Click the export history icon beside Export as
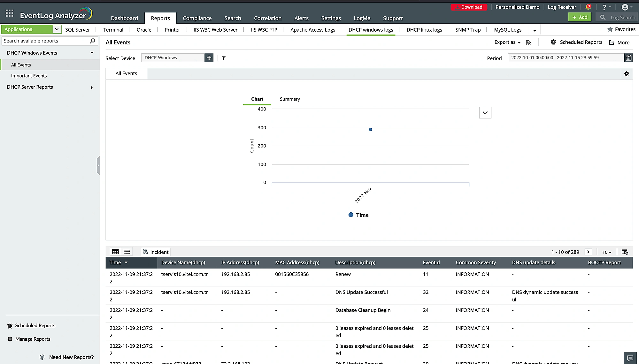Screen dimensions: 639x364 point(529,42)
